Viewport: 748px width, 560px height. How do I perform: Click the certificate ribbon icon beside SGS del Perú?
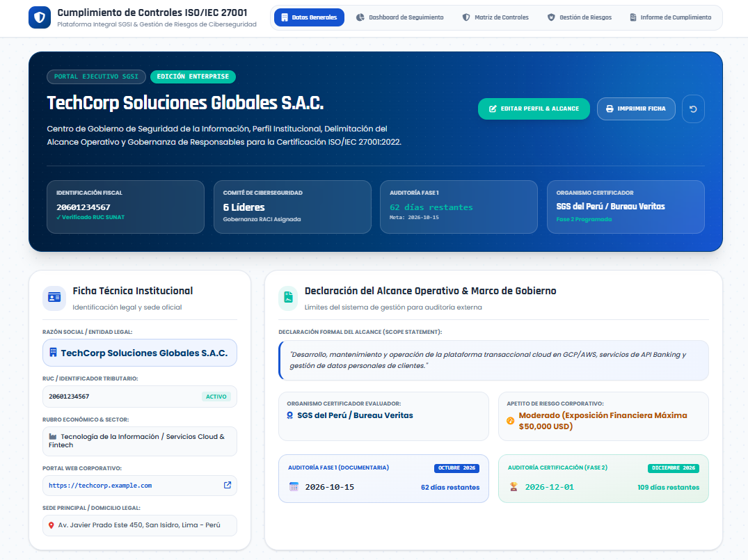[x=289, y=415]
